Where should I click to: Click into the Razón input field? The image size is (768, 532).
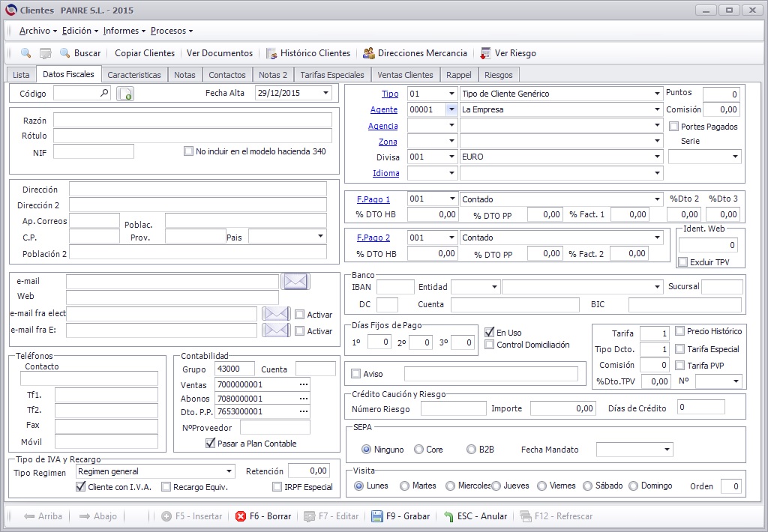[193, 120]
